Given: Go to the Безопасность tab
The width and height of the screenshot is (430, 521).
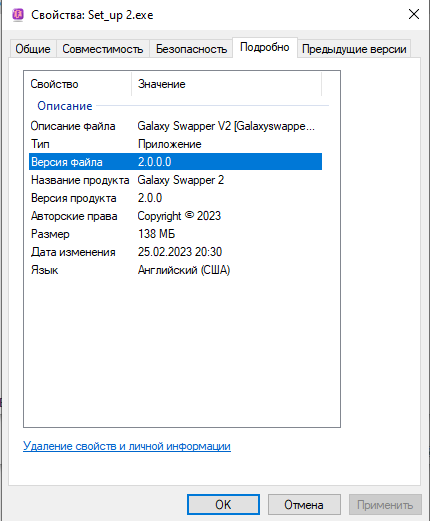Looking at the screenshot, I should pyautogui.click(x=191, y=49).
